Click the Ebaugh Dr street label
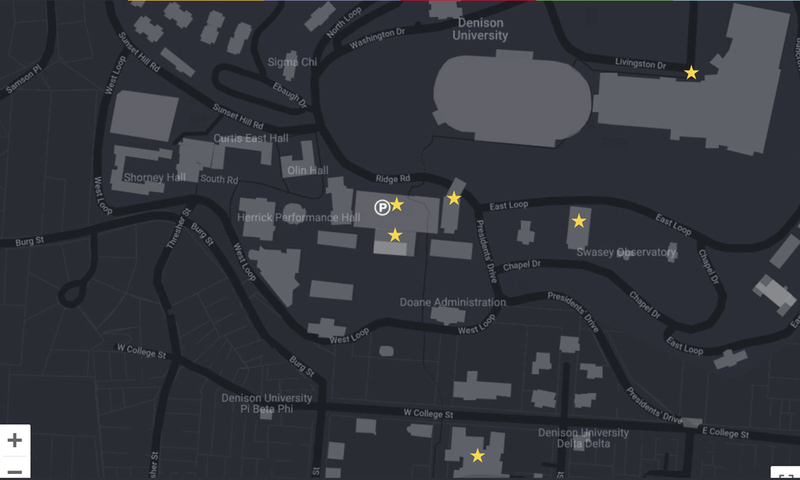This screenshot has width=800, height=480. point(289,95)
